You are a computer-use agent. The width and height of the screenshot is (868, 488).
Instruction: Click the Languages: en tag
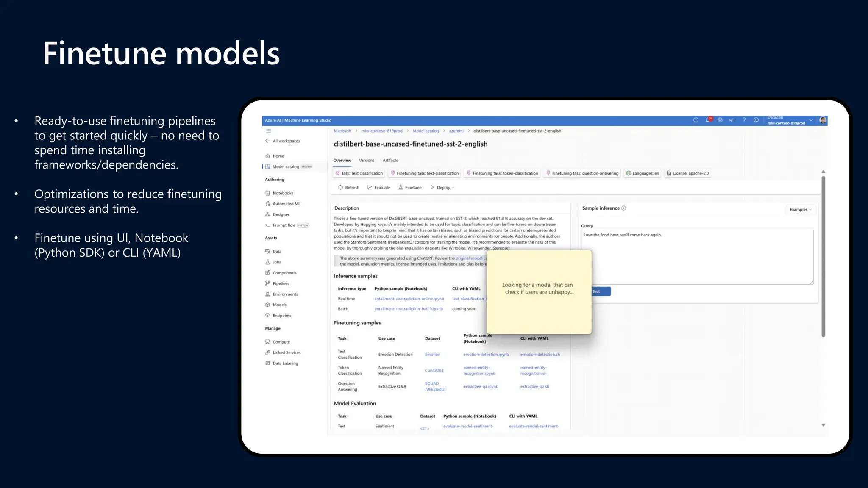643,173
